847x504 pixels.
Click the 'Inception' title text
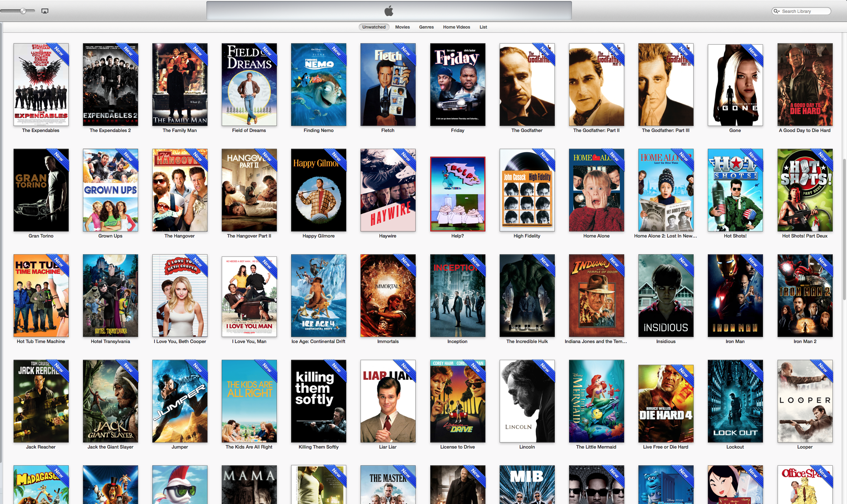(457, 342)
